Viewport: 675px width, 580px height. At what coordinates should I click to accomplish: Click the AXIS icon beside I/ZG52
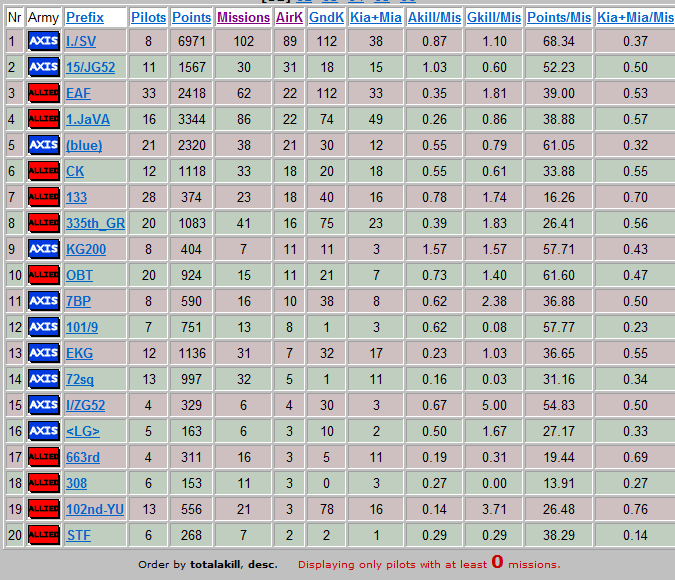click(x=43, y=405)
